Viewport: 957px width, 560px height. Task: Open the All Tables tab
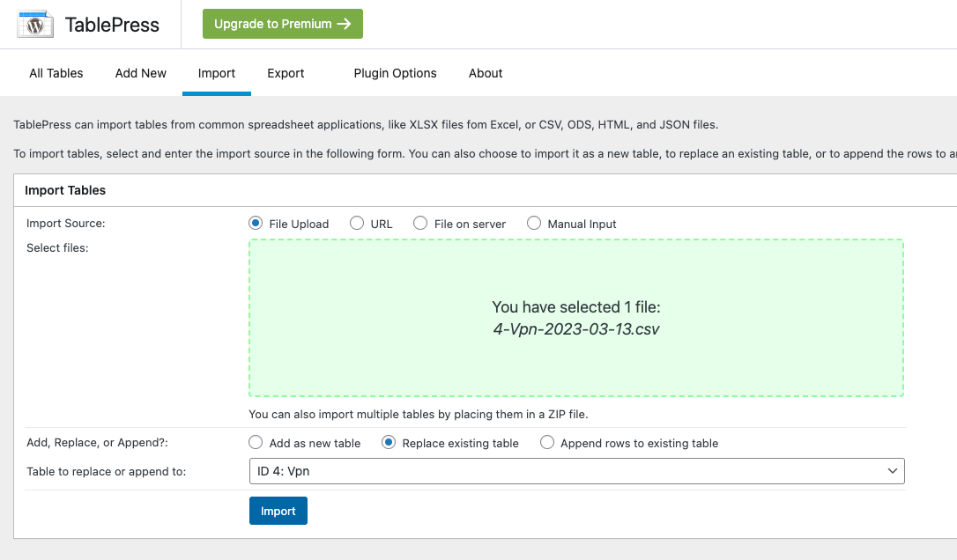coord(56,73)
